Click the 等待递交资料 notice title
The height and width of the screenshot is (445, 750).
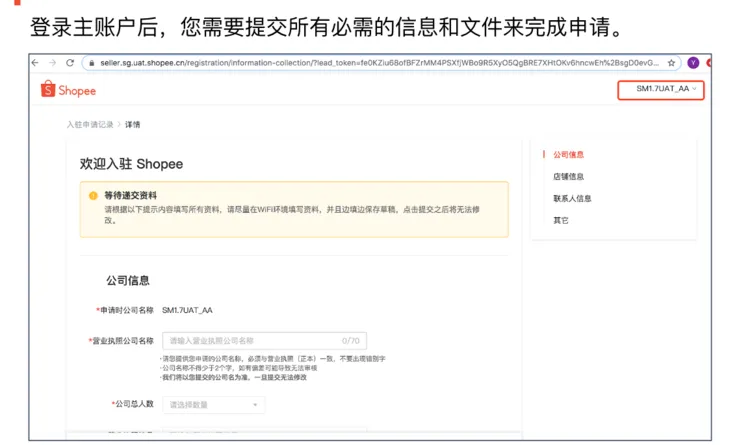coord(131,195)
